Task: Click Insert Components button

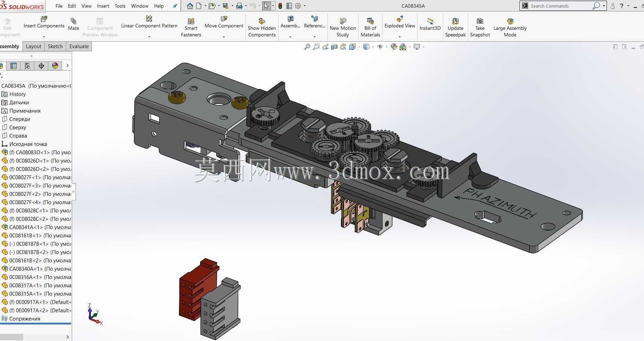Action: pyautogui.click(x=44, y=23)
